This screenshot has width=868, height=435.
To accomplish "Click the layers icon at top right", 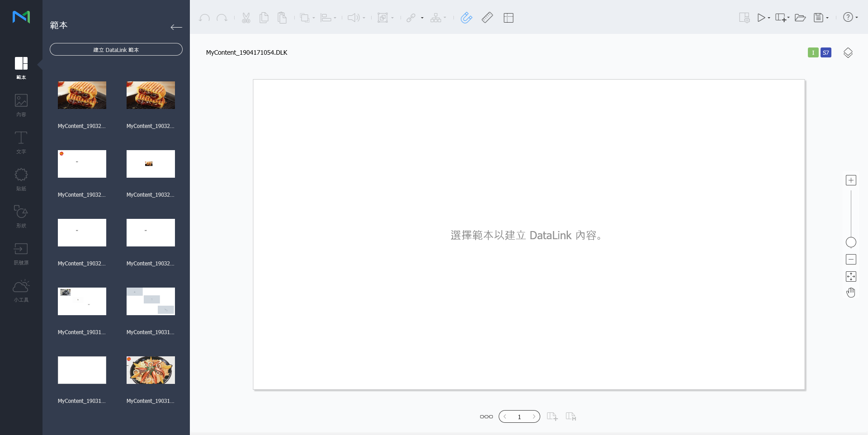I will [x=848, y=53].
